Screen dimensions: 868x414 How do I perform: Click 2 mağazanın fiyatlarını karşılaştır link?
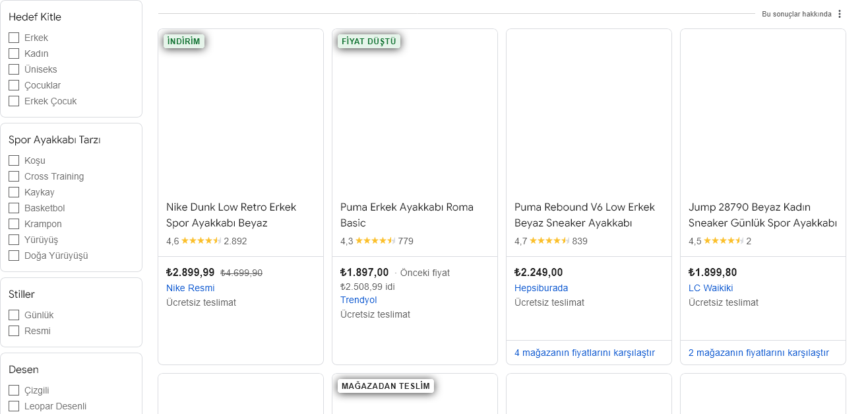coord(759,353)
